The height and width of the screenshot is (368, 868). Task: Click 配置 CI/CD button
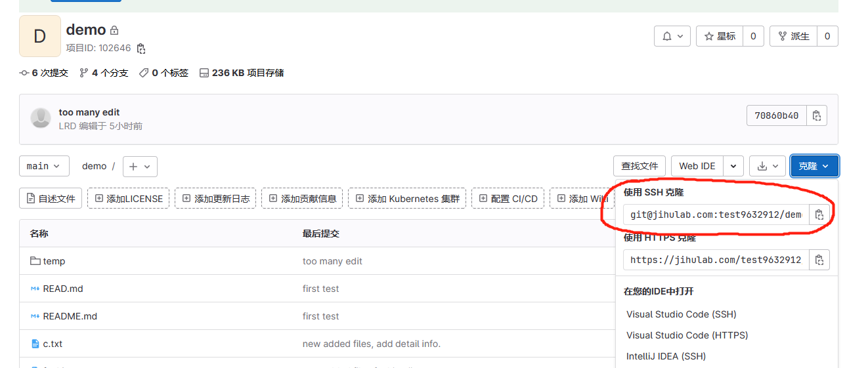(508, 198)
